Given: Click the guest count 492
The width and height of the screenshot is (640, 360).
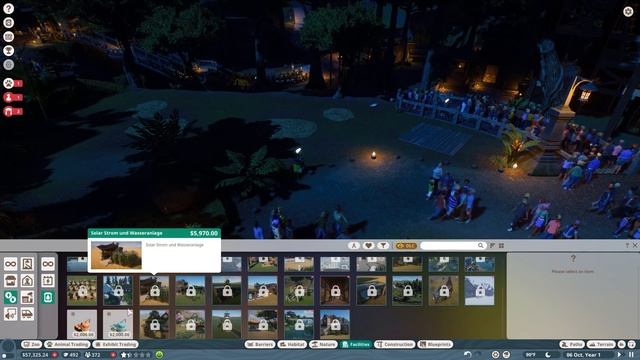Looking at the screenshot, I should pos(73,355).
